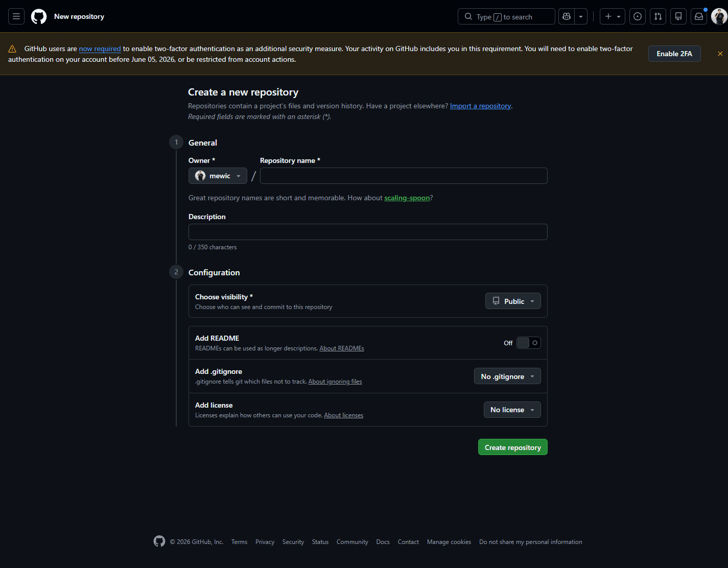The height and width of the screenshot is (568, 728).
Task: Click the search bar in header
Action: coord(506,16)
